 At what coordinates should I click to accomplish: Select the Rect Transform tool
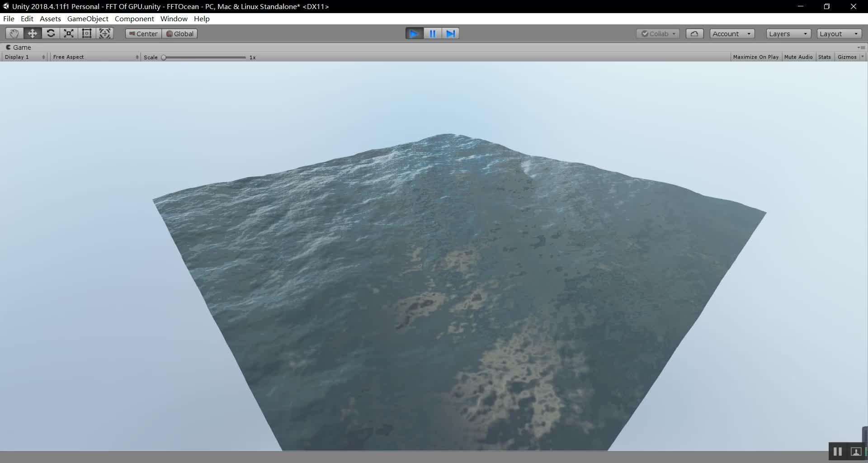point(86,33)
